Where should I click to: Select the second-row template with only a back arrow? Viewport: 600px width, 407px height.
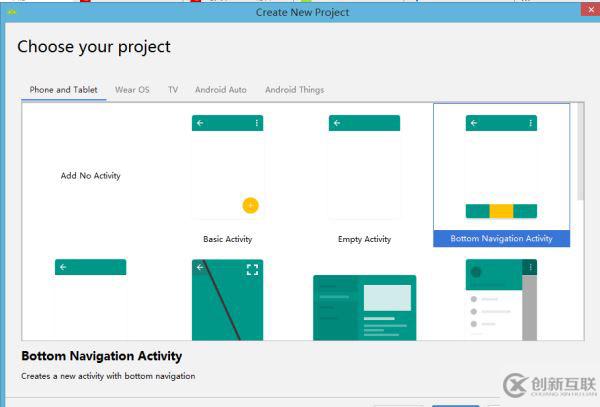[x=91, y=300]
